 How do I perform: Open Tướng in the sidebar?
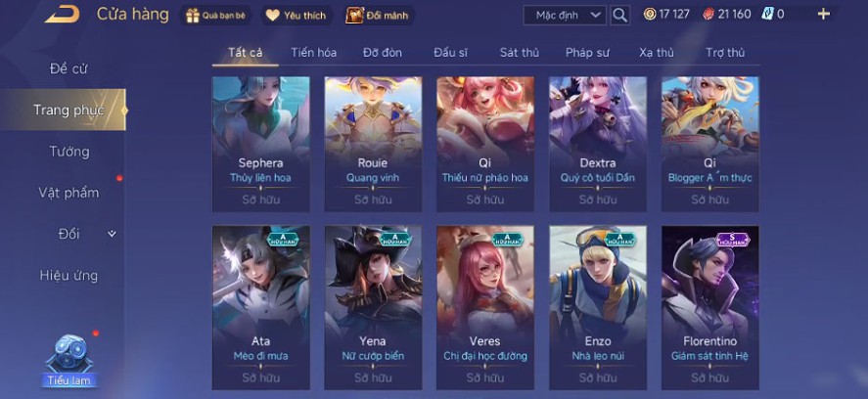pyautogui.click(x=69, y=152)
